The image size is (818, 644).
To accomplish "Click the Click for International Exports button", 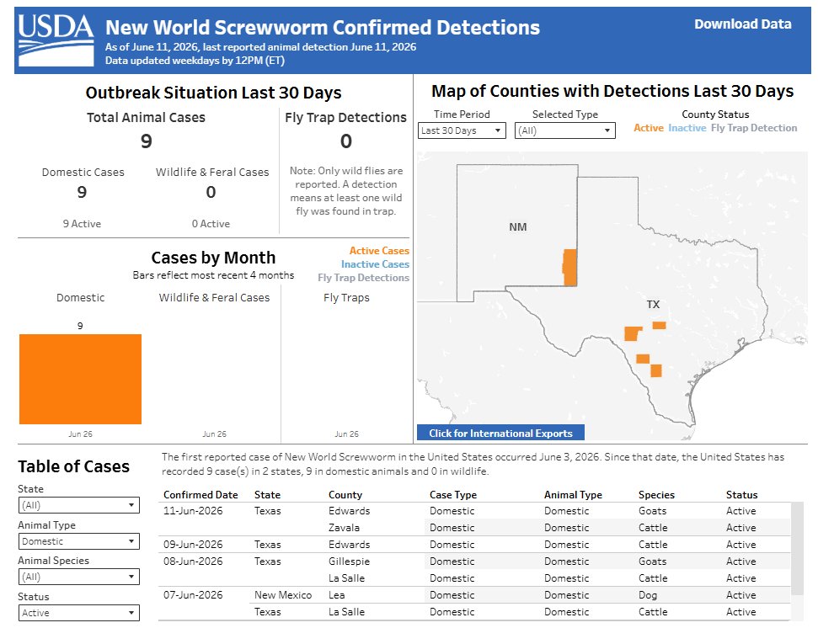I will tap(500, 433).
